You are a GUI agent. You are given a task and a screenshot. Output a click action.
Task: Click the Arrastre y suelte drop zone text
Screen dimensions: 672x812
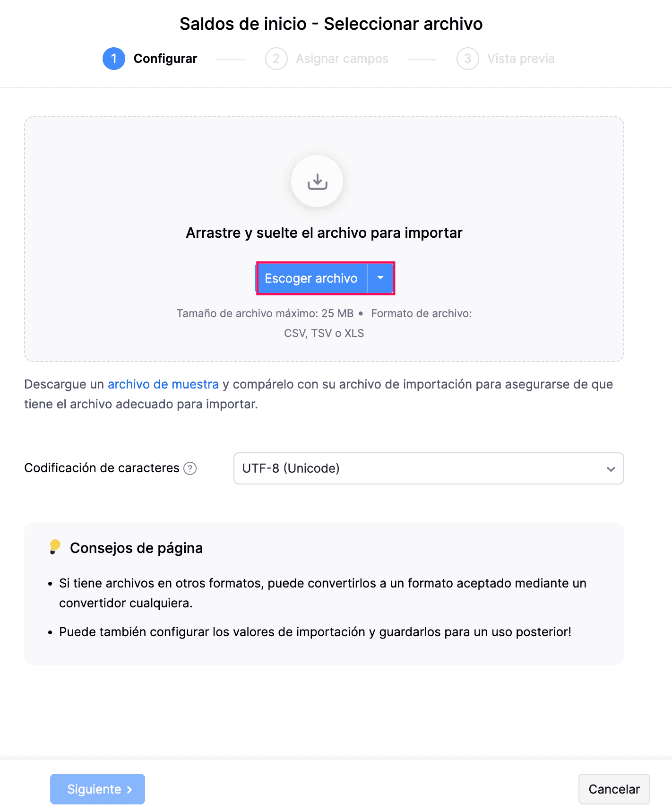click(324, 233)
